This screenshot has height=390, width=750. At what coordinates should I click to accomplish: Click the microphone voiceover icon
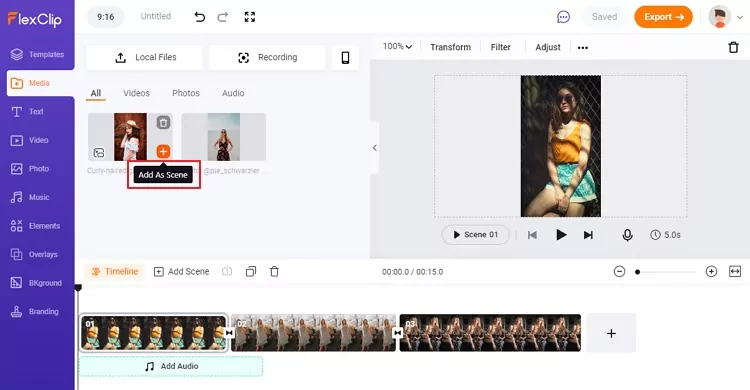[x=628, y=235]
